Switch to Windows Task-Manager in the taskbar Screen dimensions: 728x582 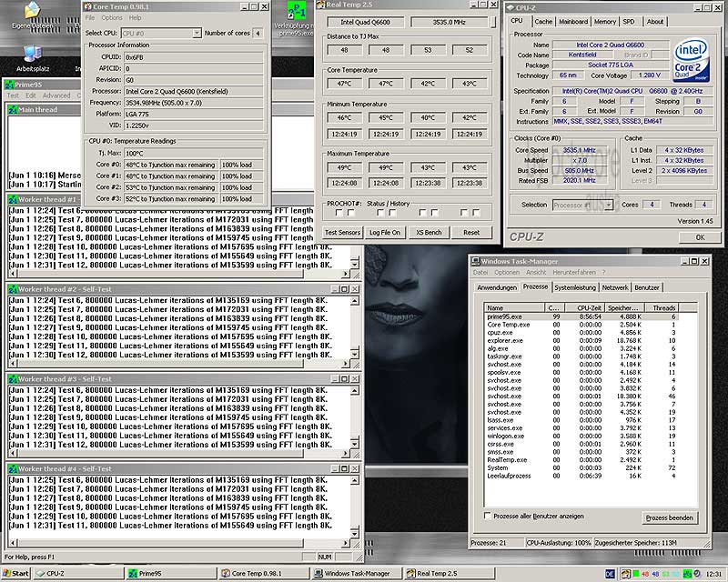coord(356,574)
